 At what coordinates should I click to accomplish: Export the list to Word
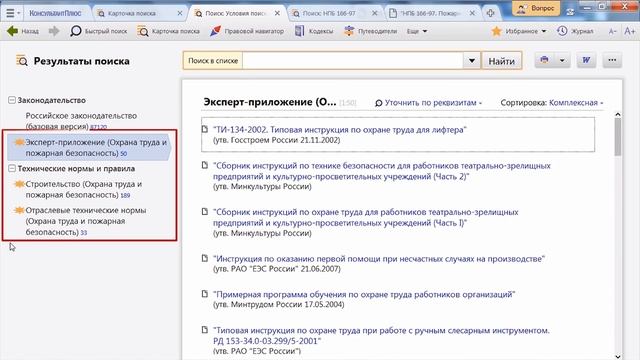click(x=586, y=60)
